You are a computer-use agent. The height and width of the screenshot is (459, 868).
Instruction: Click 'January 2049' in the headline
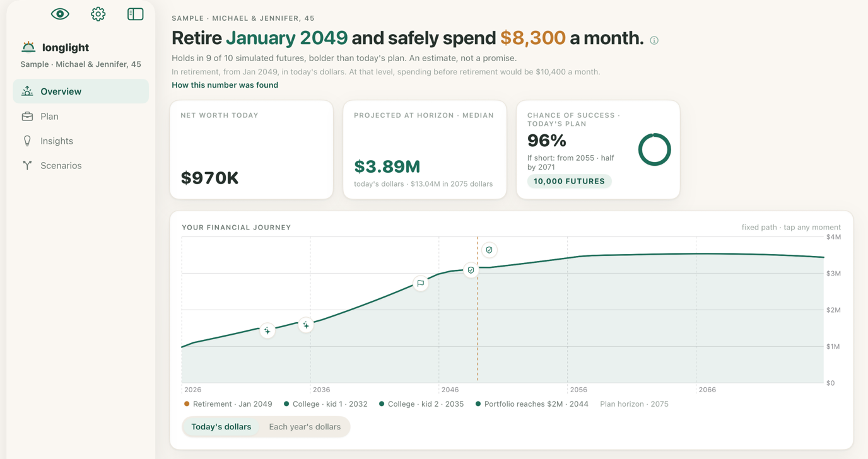point(286,38)
